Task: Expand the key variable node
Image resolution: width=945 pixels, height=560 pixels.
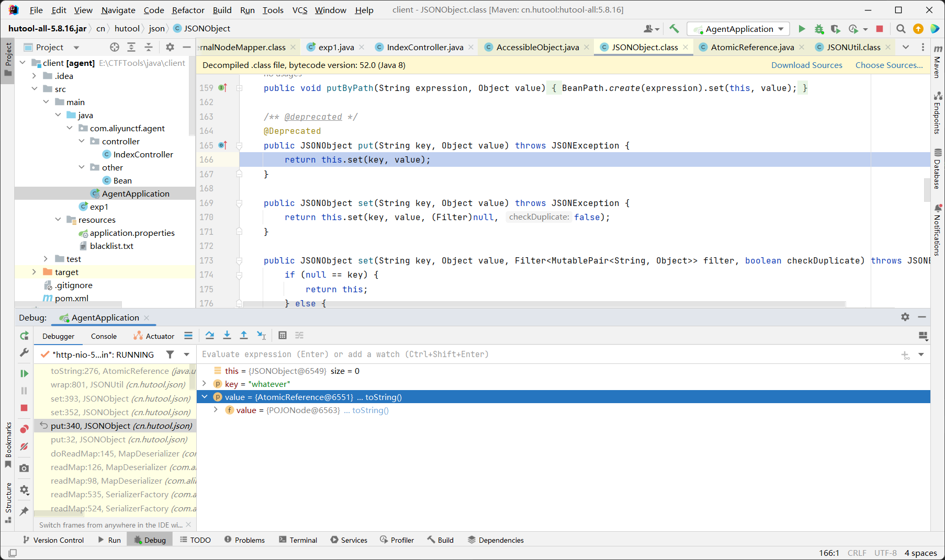Action: coord(205,384)
